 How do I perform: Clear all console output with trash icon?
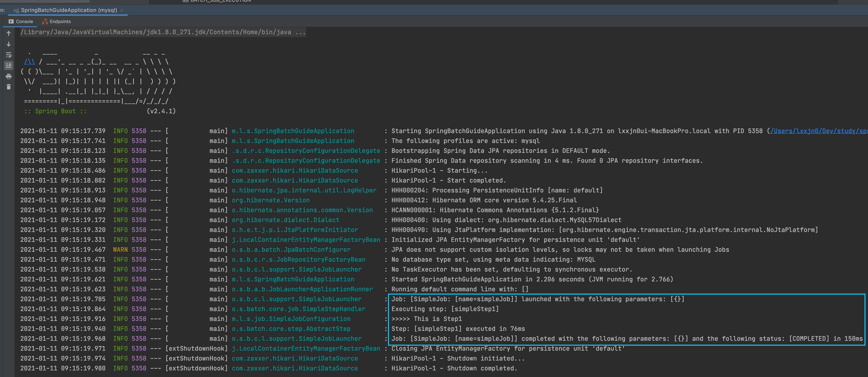tap(9, 87)
